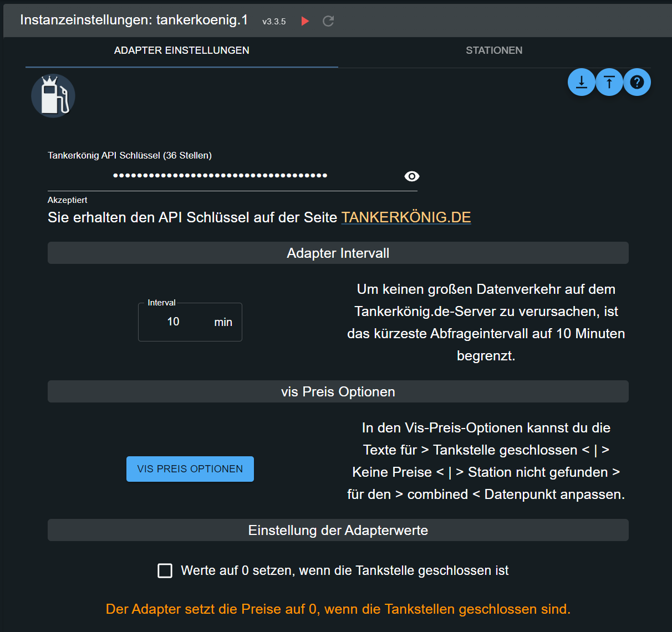This screenshot has height=632, width=672.
Task: Click the Instanzeinstellungen: tankerkoenig.1 title
Action: tap(134, 20)
